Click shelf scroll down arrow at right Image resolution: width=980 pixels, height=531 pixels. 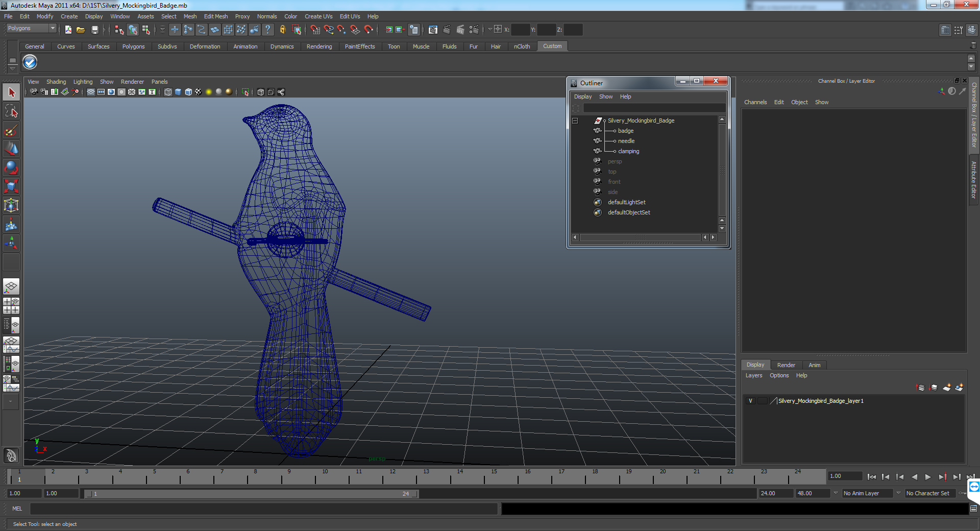[971, 67]
